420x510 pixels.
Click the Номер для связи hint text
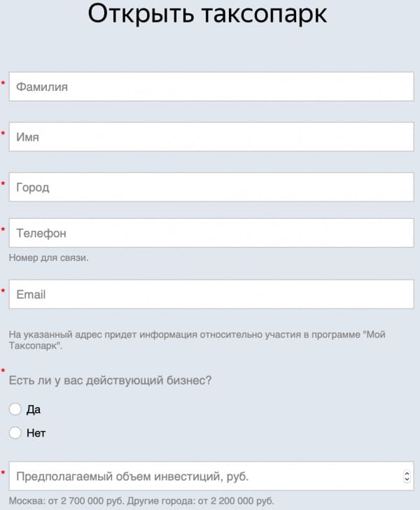click(x=49, y=257)
